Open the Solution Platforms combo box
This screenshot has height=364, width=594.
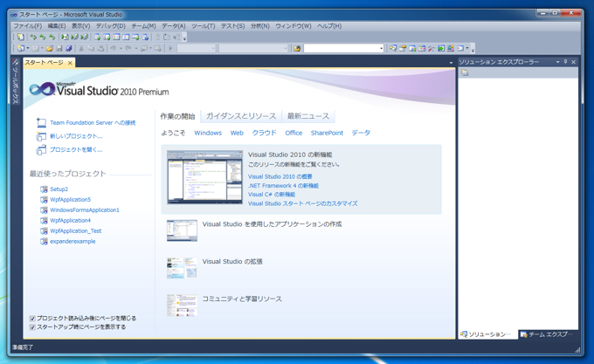click(253, 48)
